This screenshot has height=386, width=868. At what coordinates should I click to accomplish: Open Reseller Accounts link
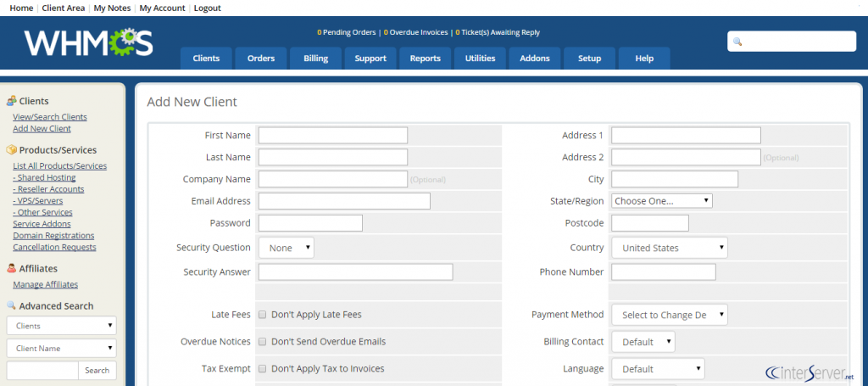point(48,189)
